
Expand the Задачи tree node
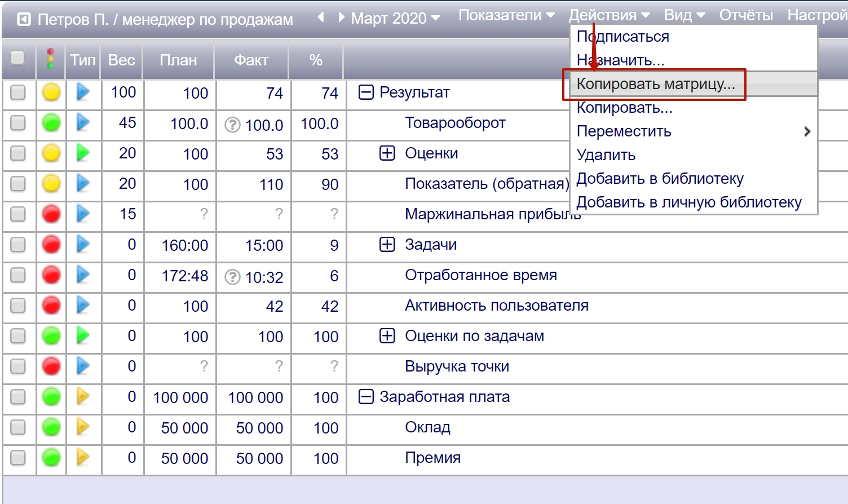tap(387, 245)
